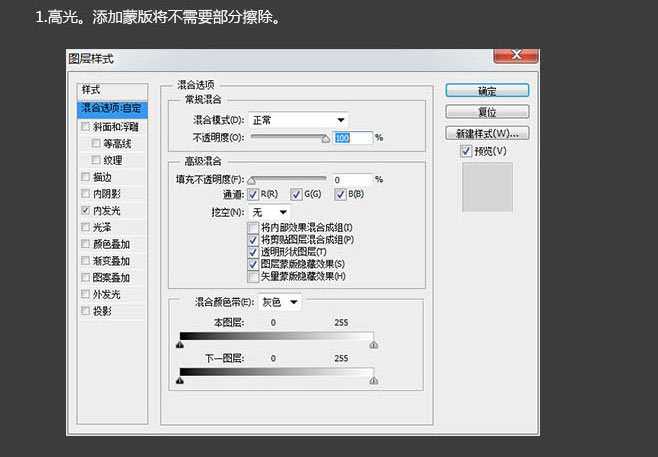Select 混合选项:自定 in the styles list

click(111, 108)
